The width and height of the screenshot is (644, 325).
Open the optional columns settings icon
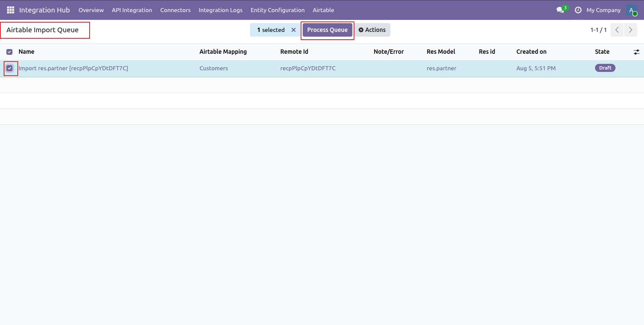(636, 52)
